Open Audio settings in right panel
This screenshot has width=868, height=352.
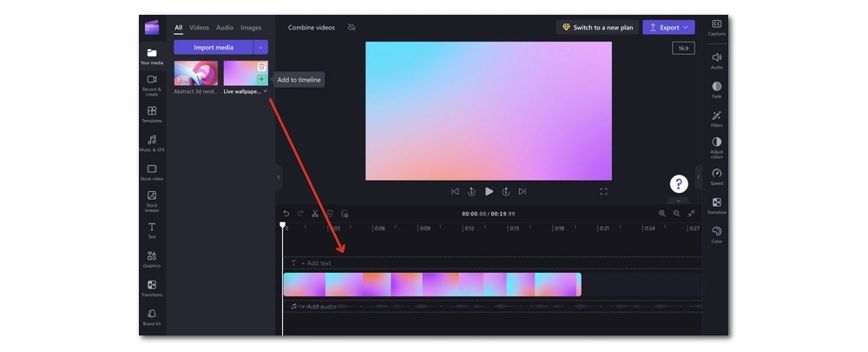coord(716,61)
